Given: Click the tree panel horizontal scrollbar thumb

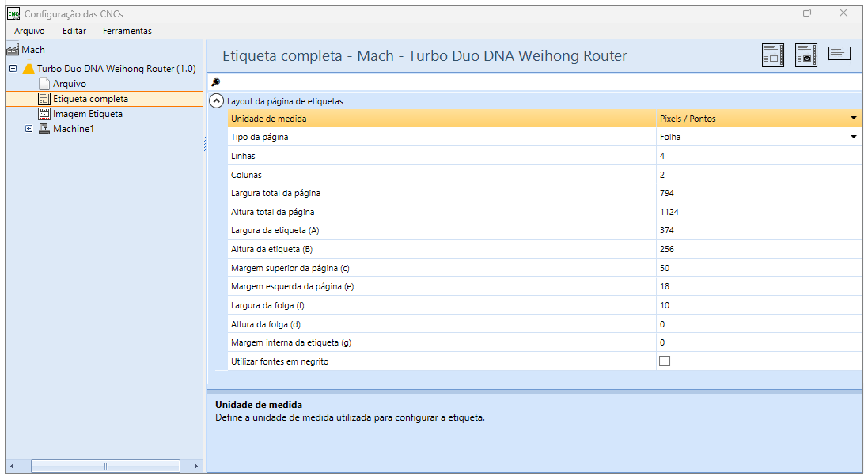Looking at the screenshot, I should 106,466.
